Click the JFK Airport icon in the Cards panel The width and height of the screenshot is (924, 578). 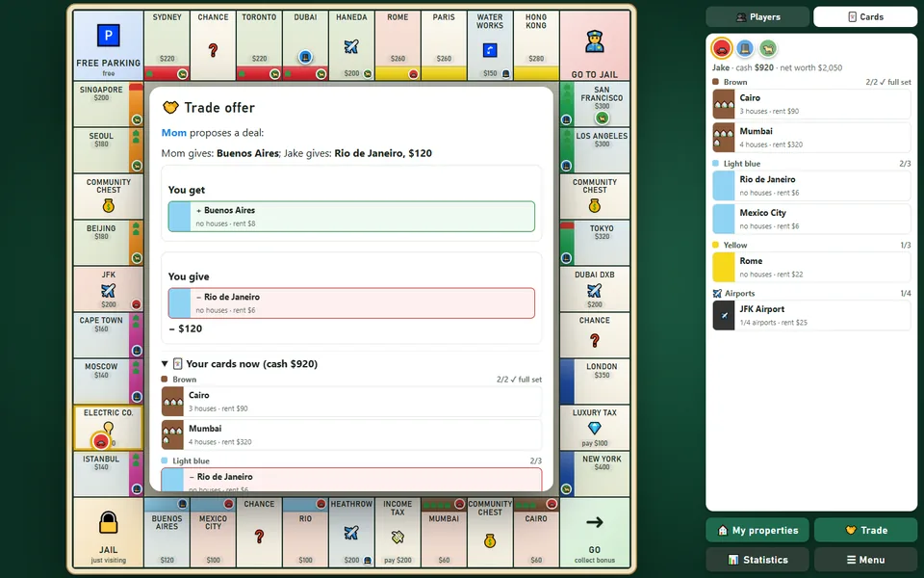pyautogui.click(x=724, y=316)
